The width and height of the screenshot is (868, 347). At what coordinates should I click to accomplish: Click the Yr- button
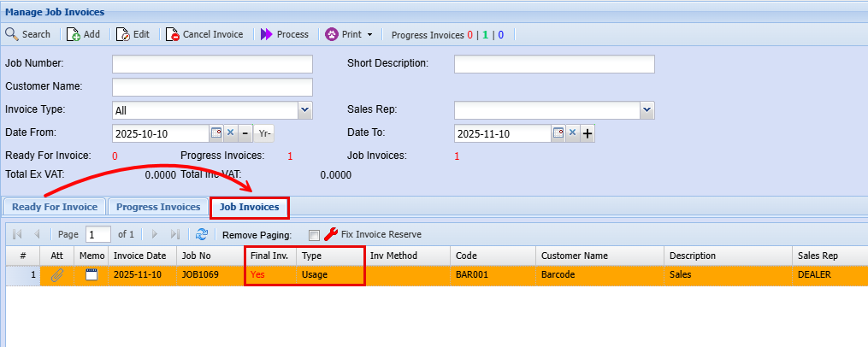pos(264,133)
